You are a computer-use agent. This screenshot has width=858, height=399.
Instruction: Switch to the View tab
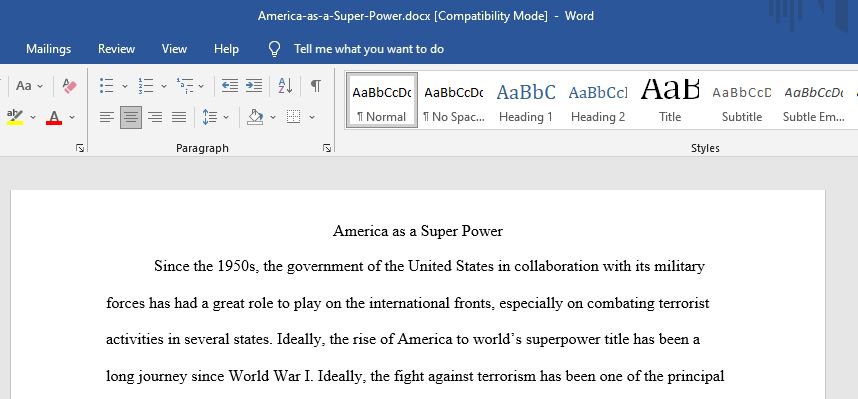[175, 49]
